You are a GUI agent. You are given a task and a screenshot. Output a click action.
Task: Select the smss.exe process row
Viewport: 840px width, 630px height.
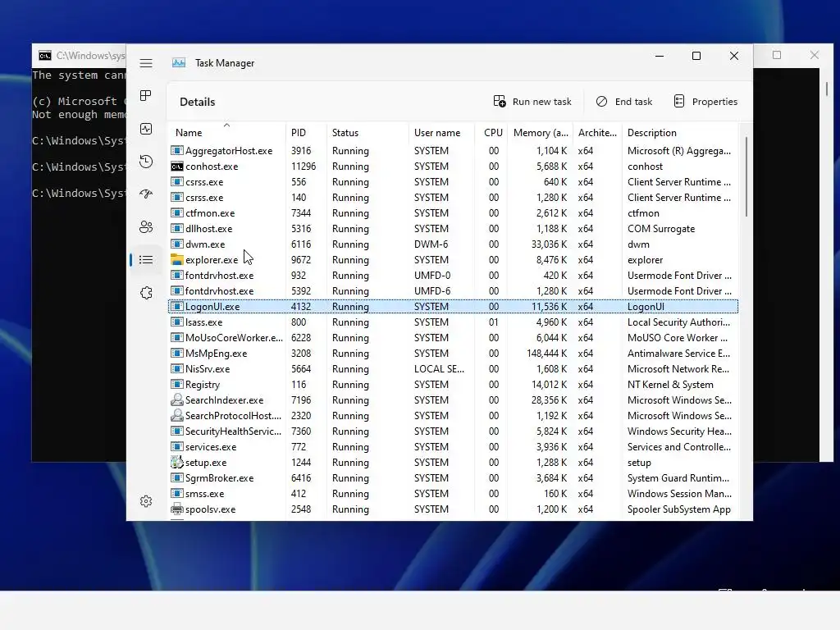453,493
